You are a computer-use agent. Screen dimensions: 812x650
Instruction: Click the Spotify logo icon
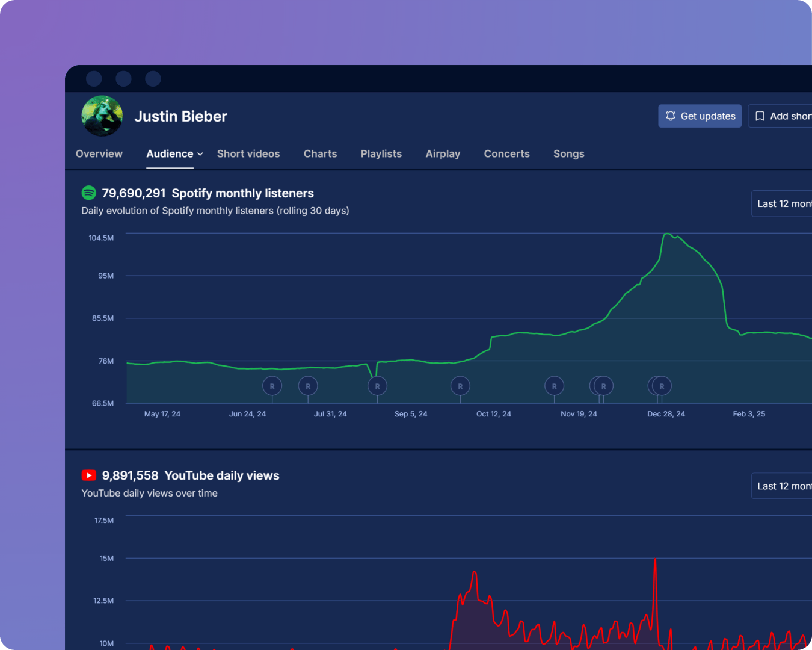(88, 193)
